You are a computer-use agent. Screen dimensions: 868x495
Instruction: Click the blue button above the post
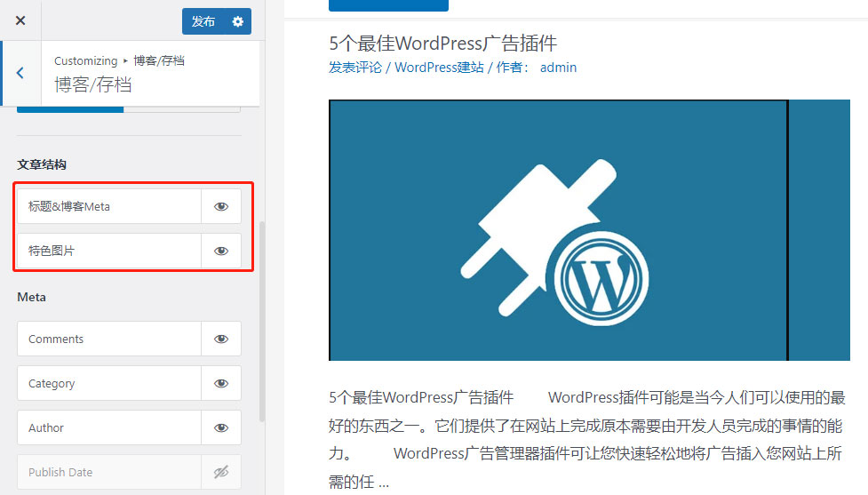[388, 5]
